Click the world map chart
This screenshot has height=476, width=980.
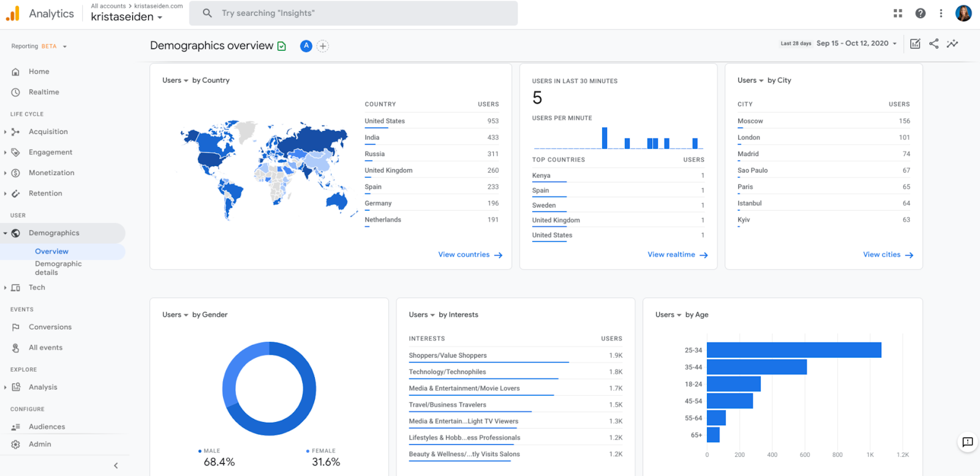pyautogui.click(x=269, y=170)
